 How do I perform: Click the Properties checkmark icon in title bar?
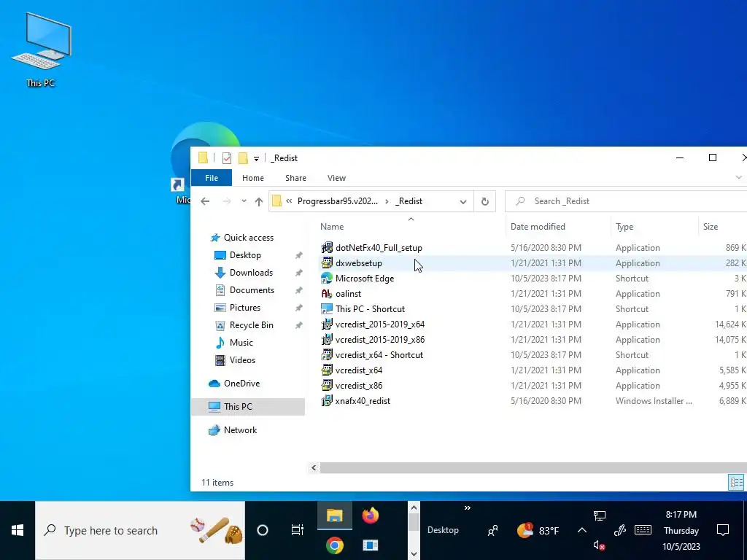(227, 158)
